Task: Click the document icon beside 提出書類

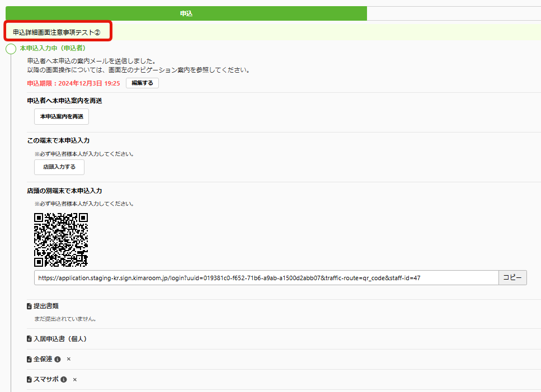Action: point(29,306)
